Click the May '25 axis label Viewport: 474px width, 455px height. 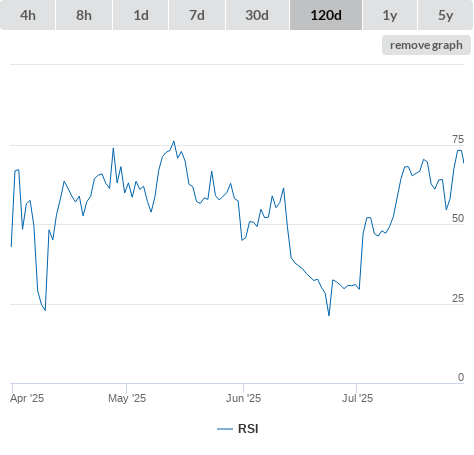pyautogui.click(x=127, y=398)
